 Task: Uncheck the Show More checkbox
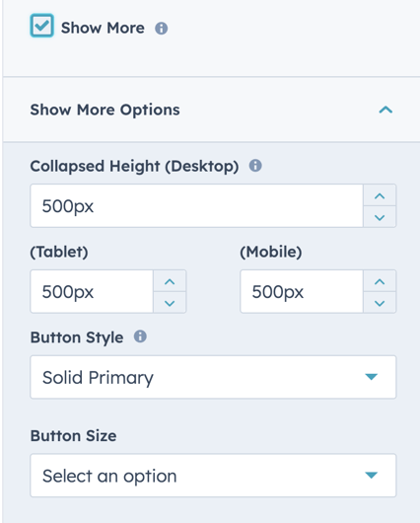tap(41, 26)
